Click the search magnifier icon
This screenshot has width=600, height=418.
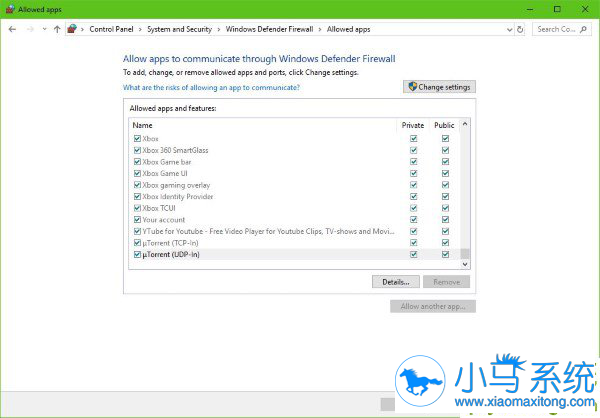(x=583, y=29)
